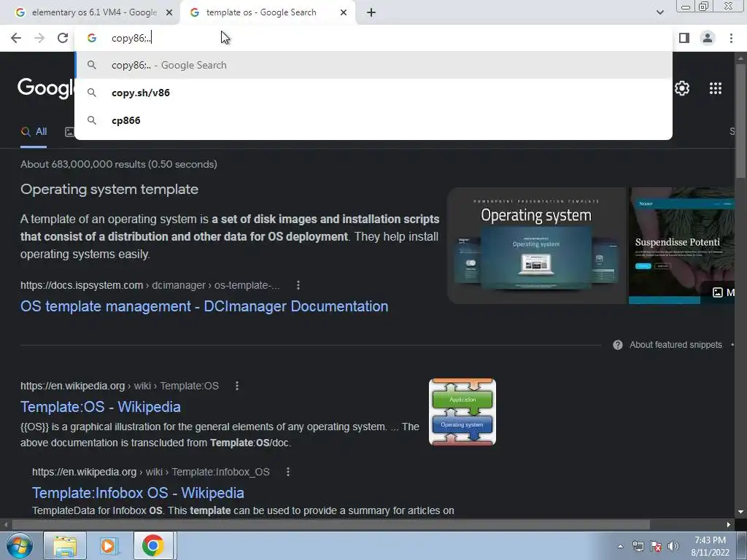Open a new browser tab
The height and width of the screenshot is (560, 747).
pyautogui.click(x=371, y=12)
